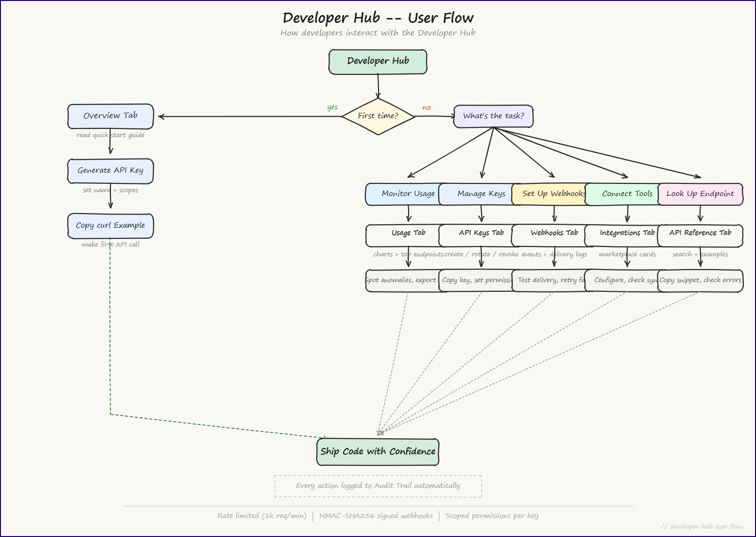This screenshot has width=756, height=537.
Task: Click the 'set name + scopes' caption
Action: pyautogui.click(x=110, y=190)
